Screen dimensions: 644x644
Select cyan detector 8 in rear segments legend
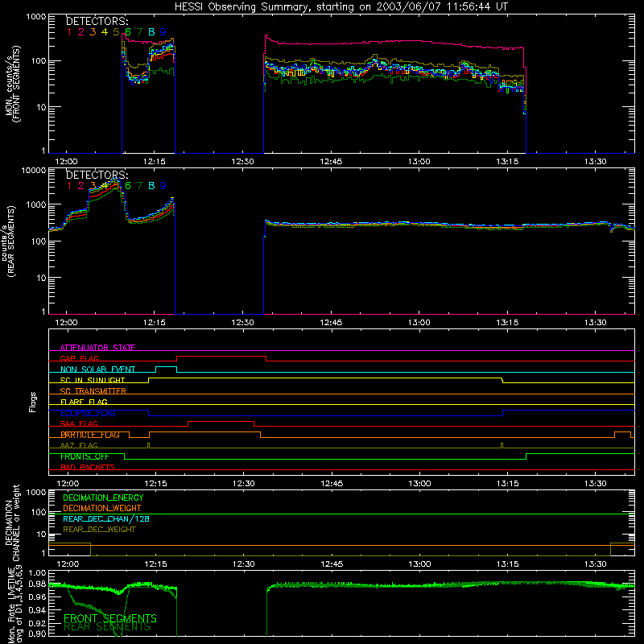(x=151, y=186)
